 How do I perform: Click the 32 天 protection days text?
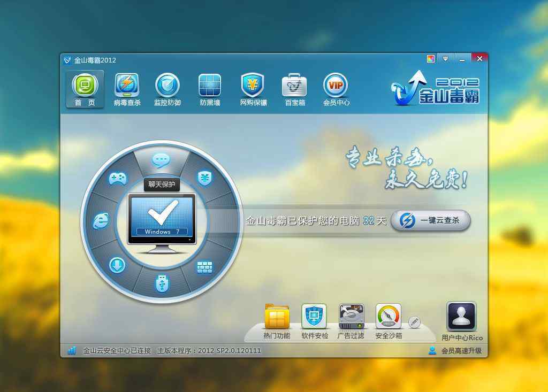coord(375,220)
